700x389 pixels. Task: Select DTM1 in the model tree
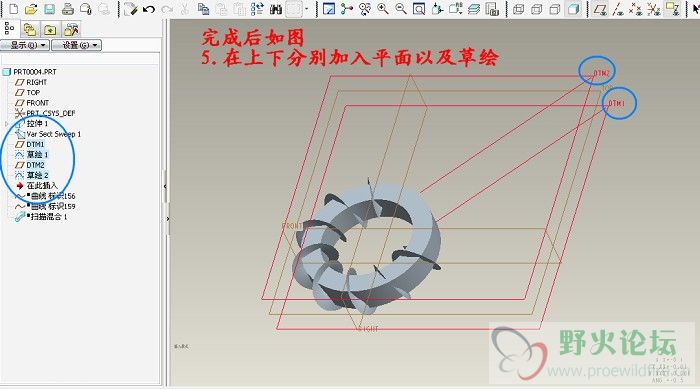point(35,144)
